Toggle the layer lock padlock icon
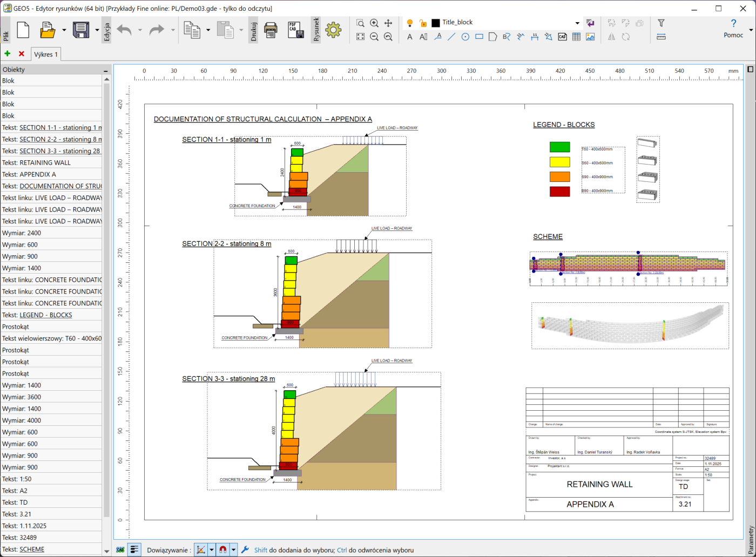This screenshot has width=756, height=557. (423, 23)
